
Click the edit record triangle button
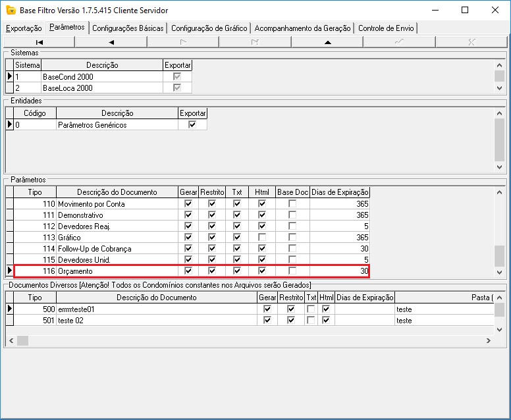(x=327, y=41)
